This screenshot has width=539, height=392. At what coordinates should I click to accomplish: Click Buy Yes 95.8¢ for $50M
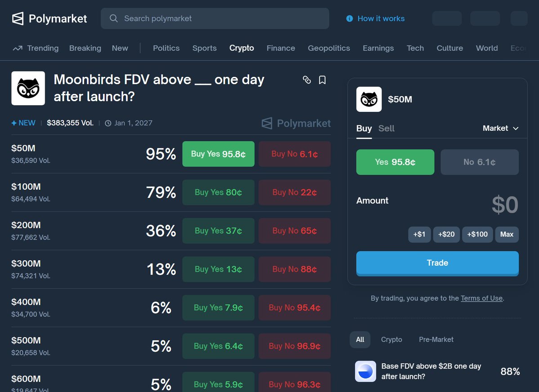point(218,154)
